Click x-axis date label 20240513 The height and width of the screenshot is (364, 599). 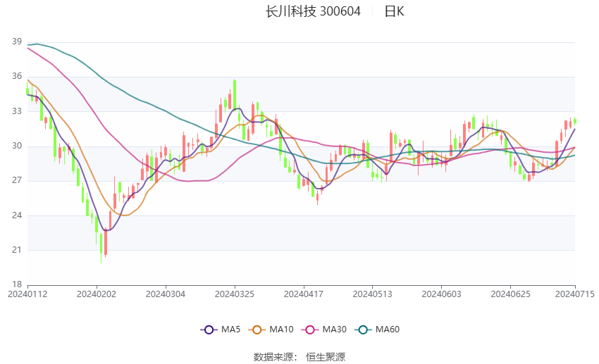(373, 294)
